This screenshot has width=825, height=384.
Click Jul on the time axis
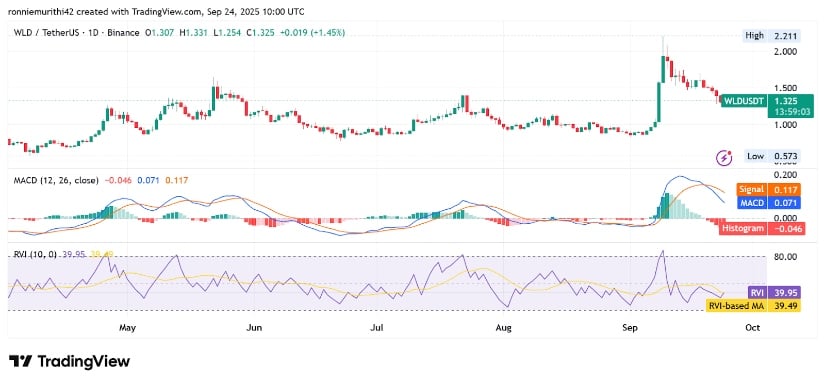[x=377, y=328]
